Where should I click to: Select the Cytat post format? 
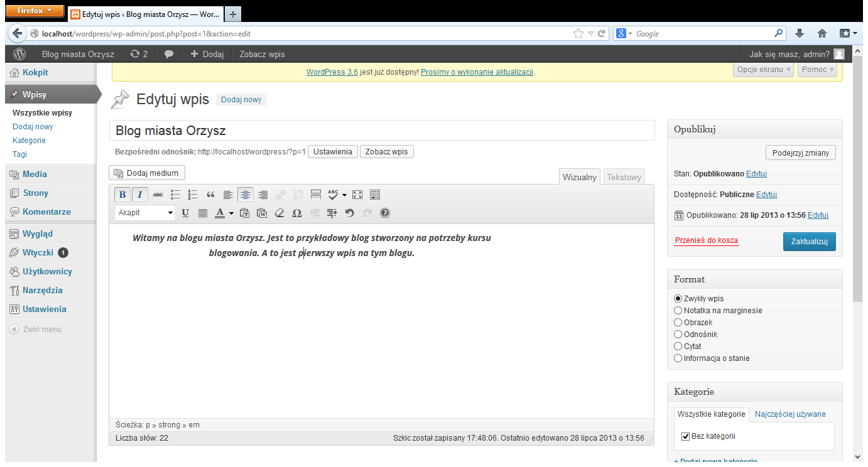click(678, 346)
